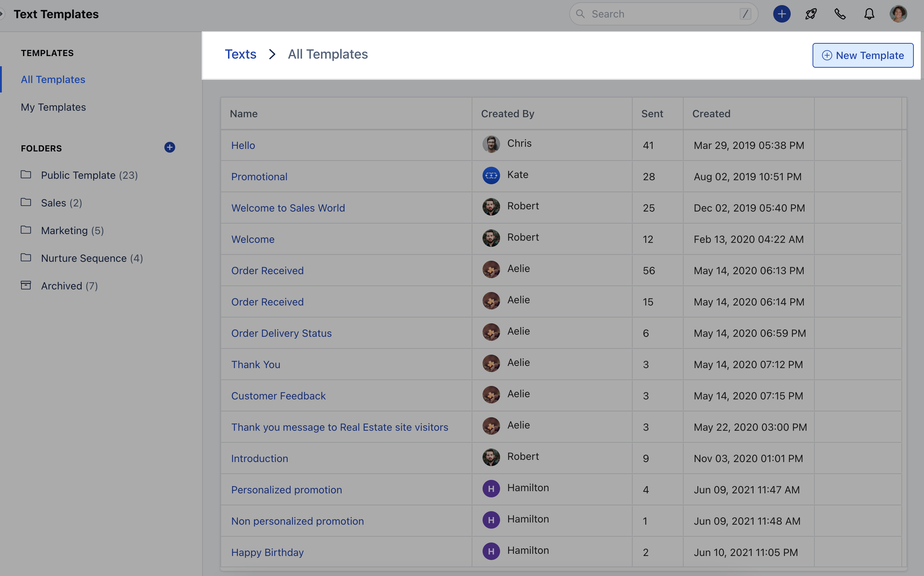Open the user profile avatar menu
The width and height of the screenshot is (924, 576).
898,14
